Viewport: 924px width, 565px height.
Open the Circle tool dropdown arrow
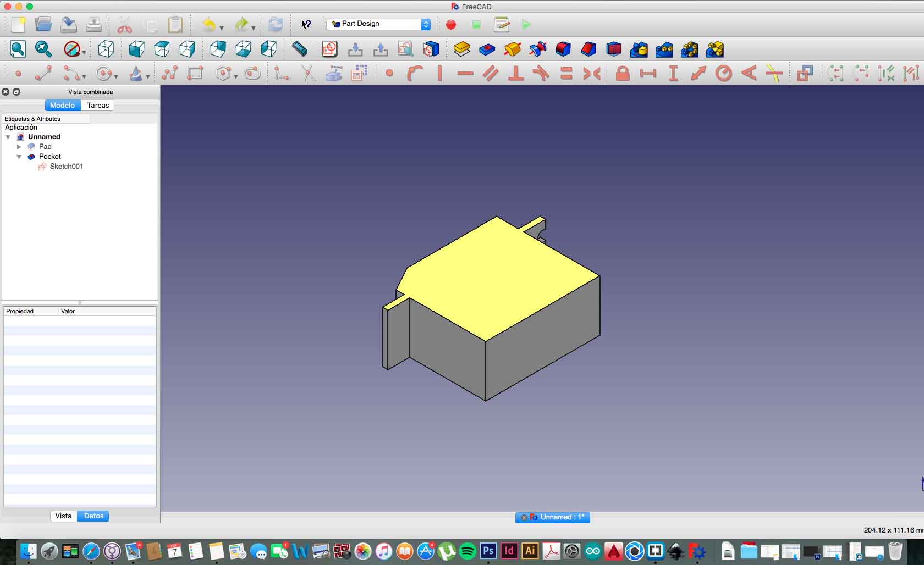(x=116, y=76)
